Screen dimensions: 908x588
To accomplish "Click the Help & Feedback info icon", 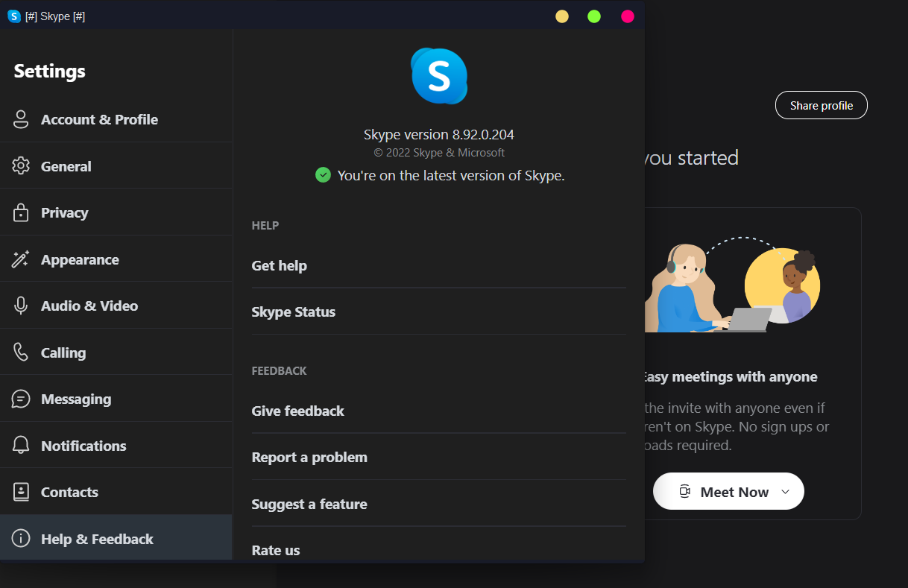I will [21, 539].
